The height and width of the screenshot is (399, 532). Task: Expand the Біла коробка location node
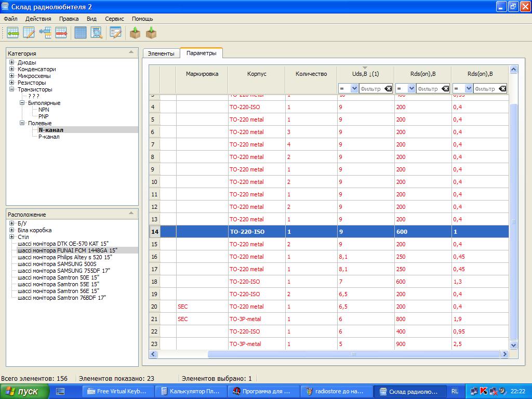[x=11, y=230]
